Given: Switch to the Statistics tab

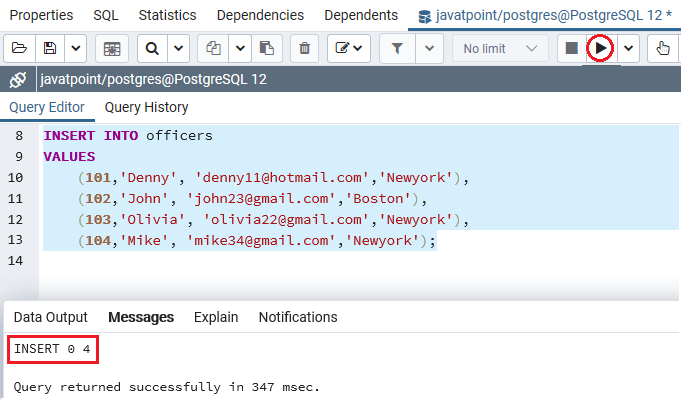Looking at the screenshot, I should 167,15.
